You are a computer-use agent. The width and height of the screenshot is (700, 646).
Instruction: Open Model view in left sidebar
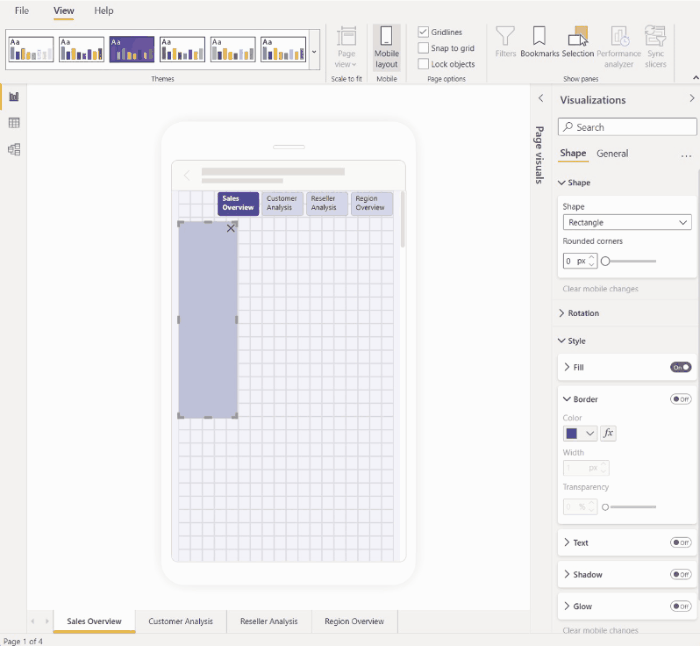coord(14,149)
